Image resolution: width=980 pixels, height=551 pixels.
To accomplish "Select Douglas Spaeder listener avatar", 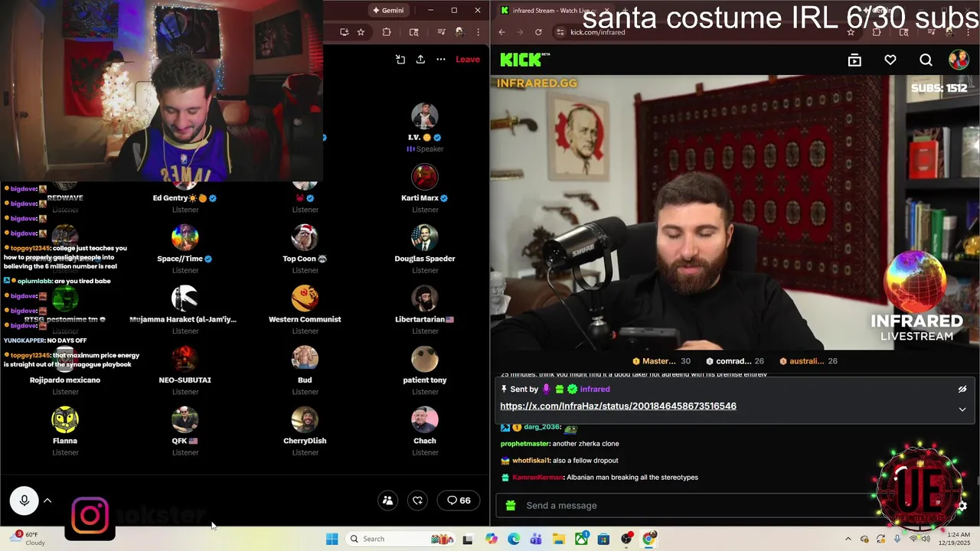I will coord(424,238).
